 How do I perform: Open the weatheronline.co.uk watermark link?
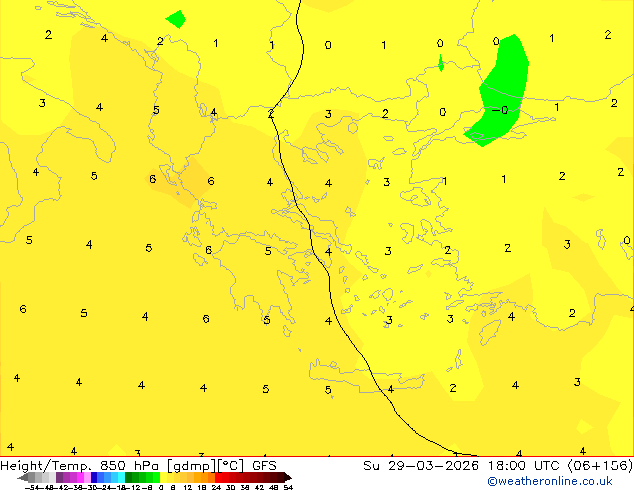click(556, 481)
